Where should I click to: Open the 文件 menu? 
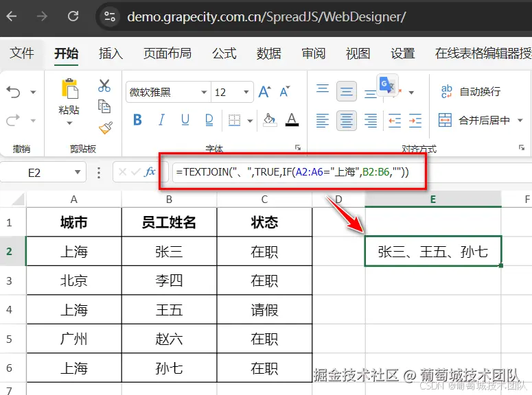(22, 53)
